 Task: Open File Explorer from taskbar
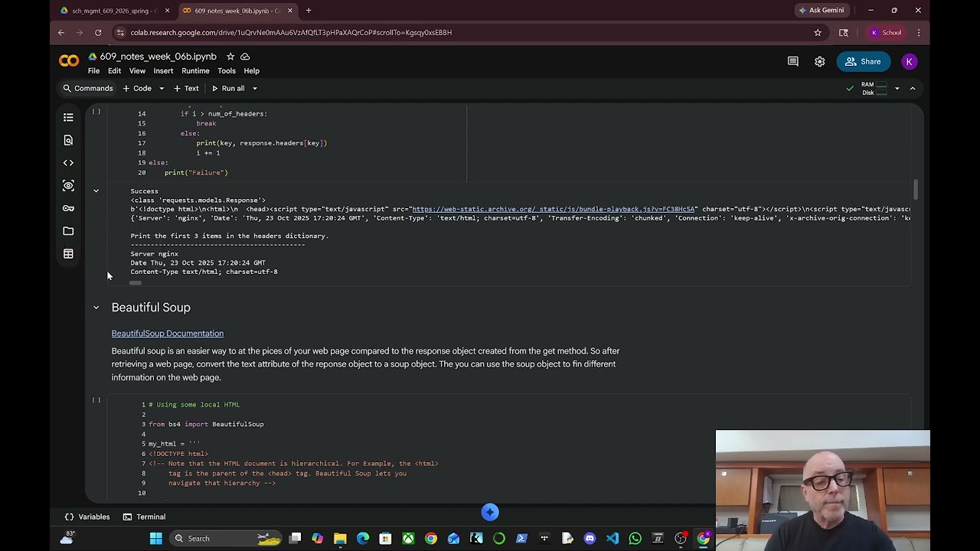click(340, 538)
